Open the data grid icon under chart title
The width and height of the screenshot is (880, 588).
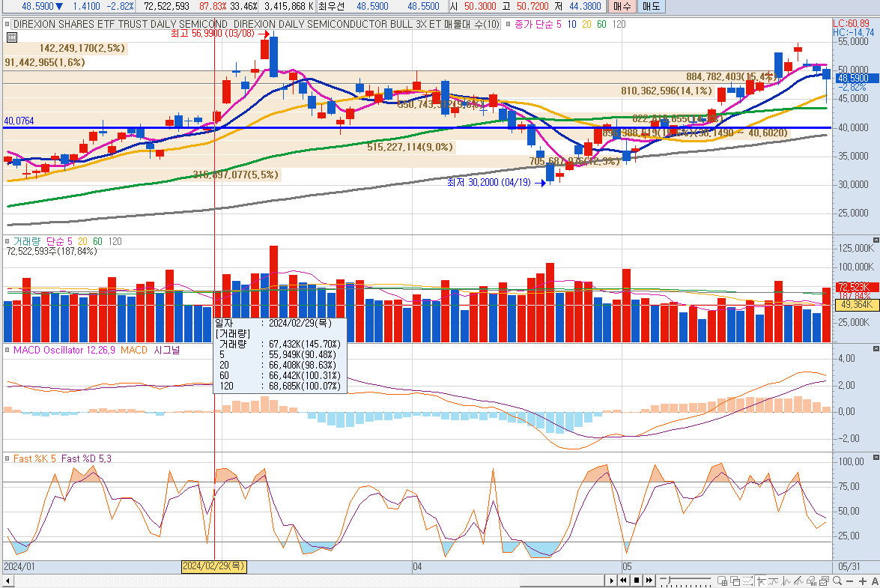point(12,37)
